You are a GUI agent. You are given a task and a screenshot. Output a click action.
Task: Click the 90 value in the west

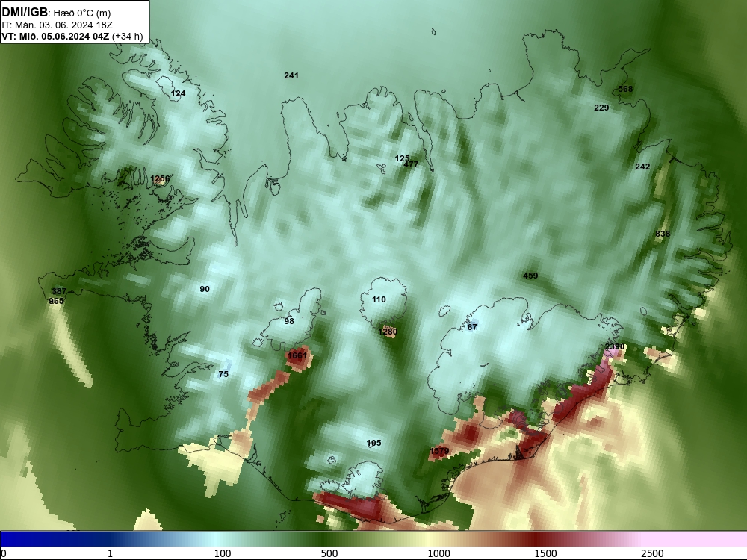point(205,289)
